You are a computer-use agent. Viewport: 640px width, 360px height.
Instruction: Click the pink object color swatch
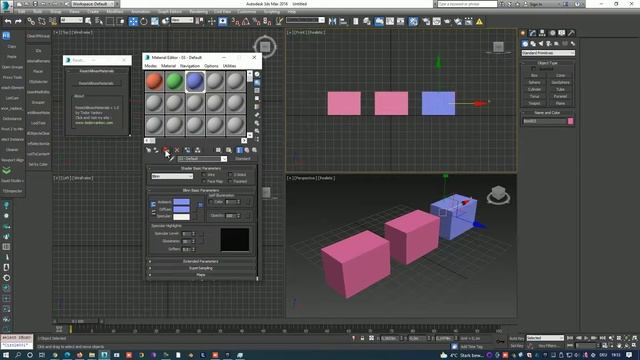571,121
